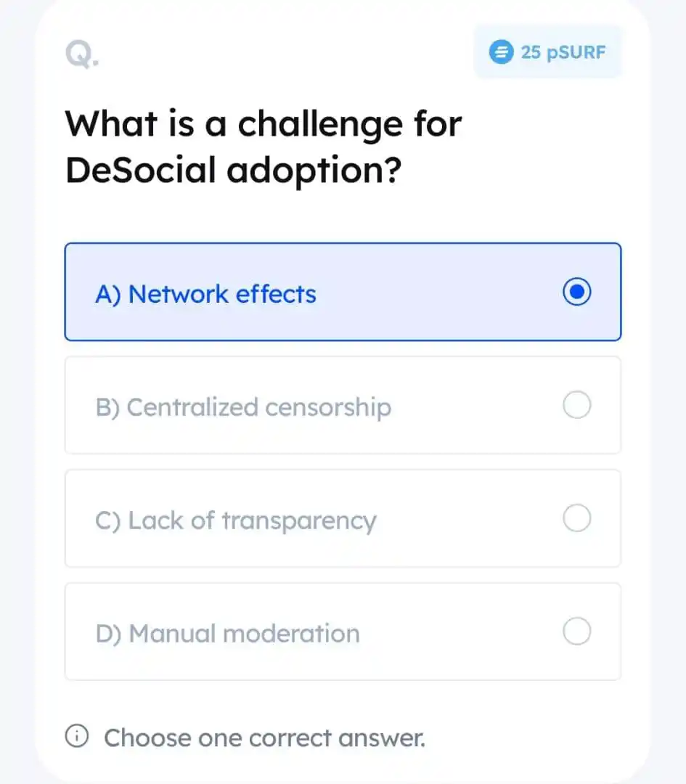Click the empty area of option A card
686x784 pixels.
pos(440,292)
